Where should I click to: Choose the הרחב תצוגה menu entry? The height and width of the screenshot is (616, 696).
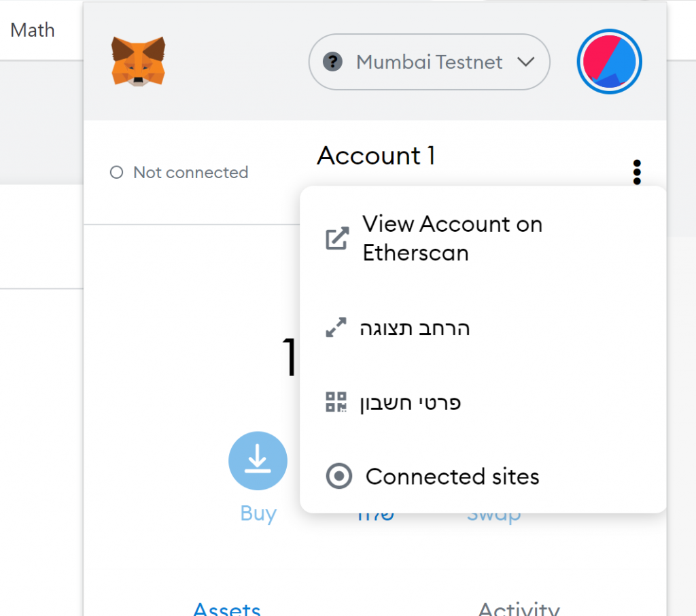[x=415, y=328]
